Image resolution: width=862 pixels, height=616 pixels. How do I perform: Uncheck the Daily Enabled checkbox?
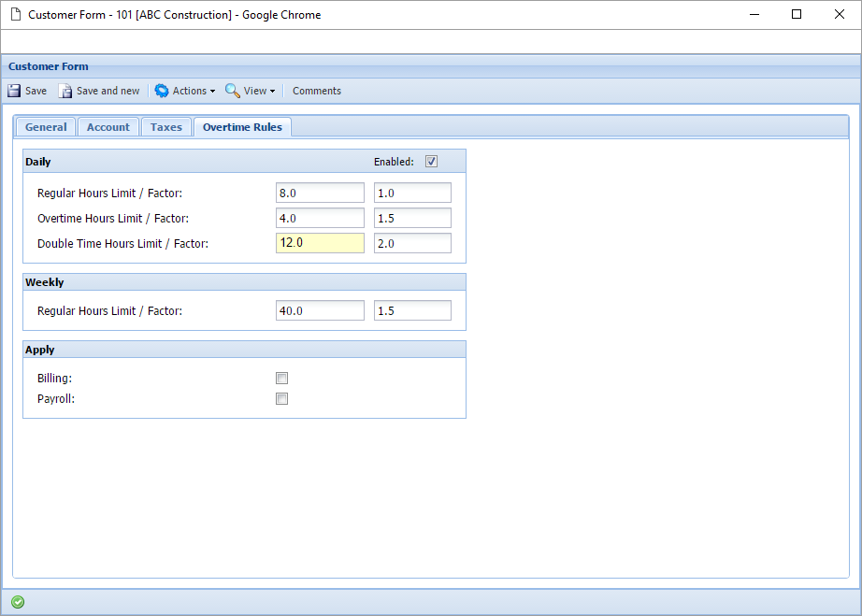431,162
